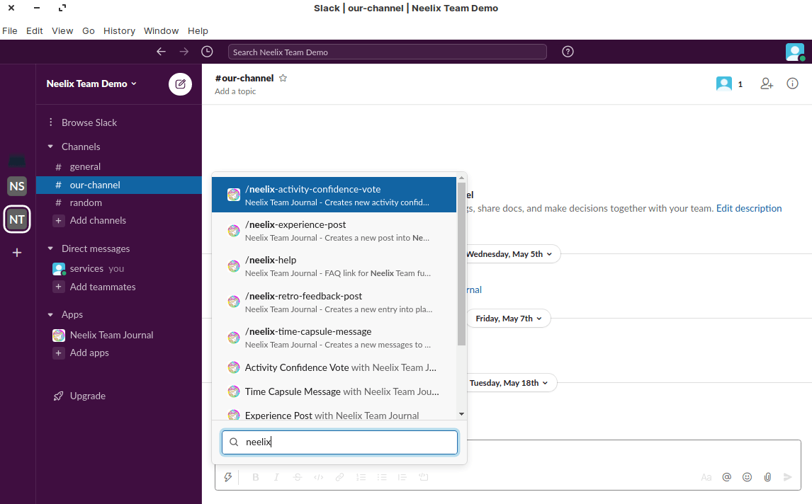Apply italic formatting in composer
Screen dimensions: 812x504
click(276, 477)
